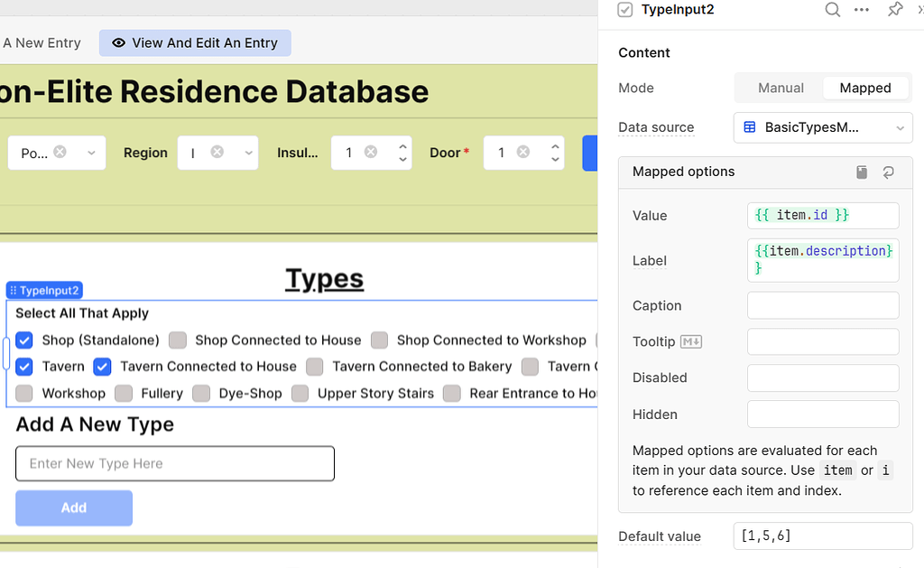Image resolution: width=924 pixels, height=568 pixels.
Task: Click the Add button under Add A New Type
Action: [74, 507]
